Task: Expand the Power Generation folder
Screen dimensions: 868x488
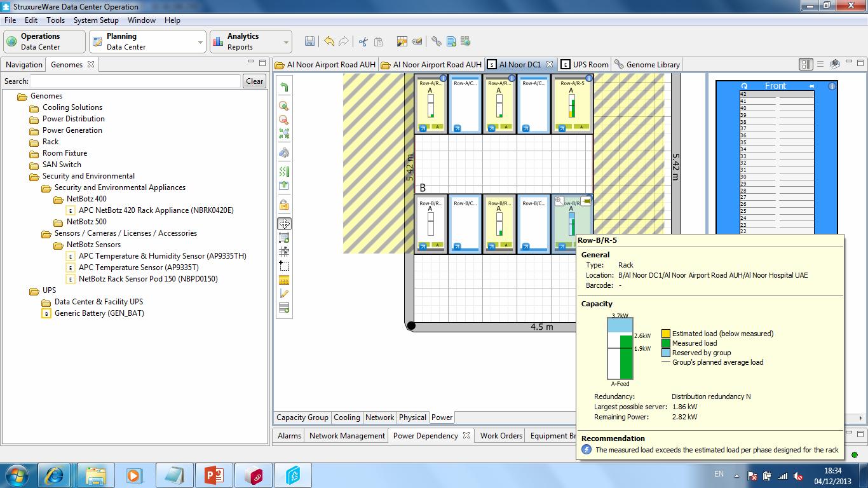Action: 34,130
